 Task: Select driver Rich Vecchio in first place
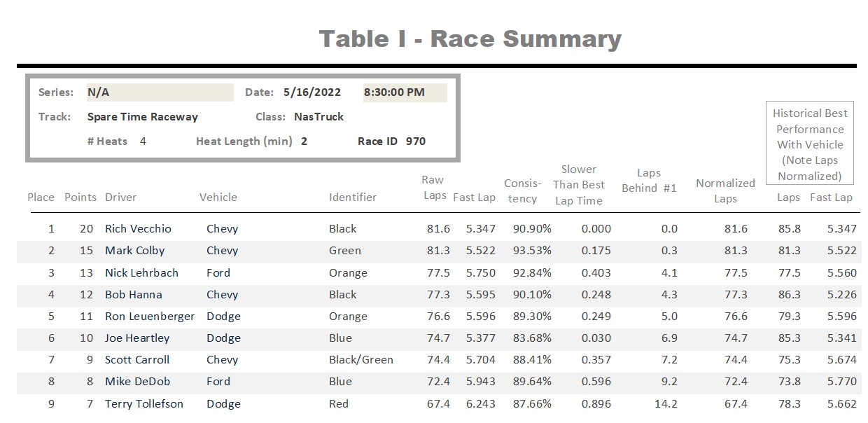point(138,229)
